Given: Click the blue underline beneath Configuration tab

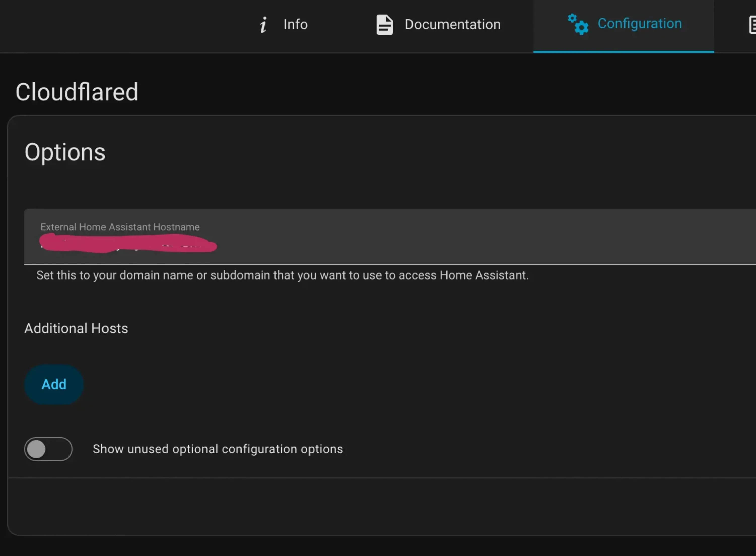Looking at the screenshot, I should click(624, 51).
